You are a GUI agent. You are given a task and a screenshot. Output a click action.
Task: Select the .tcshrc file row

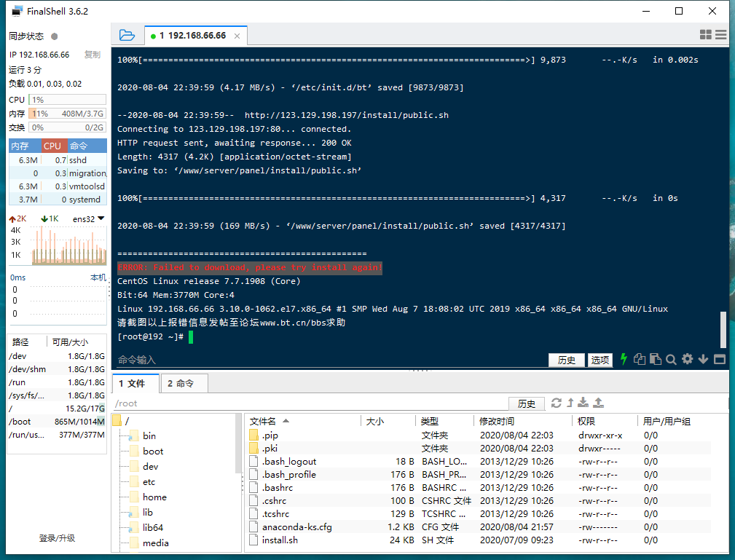[479, 514]
